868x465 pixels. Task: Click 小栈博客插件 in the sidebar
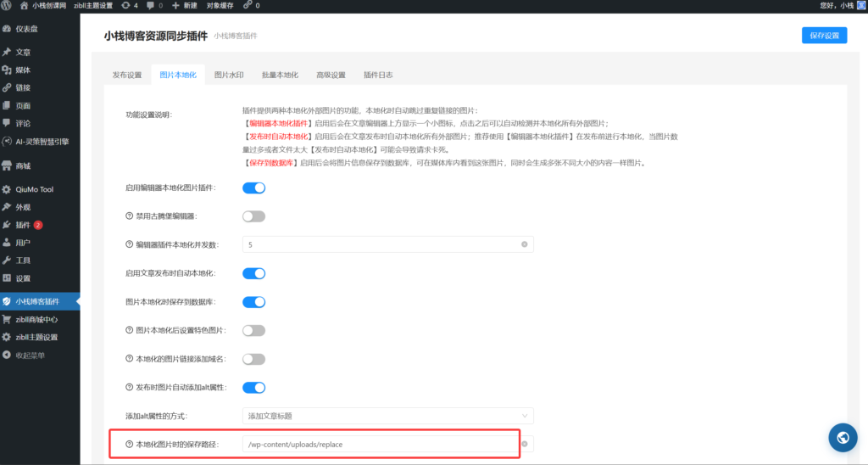tap(40, 301)
